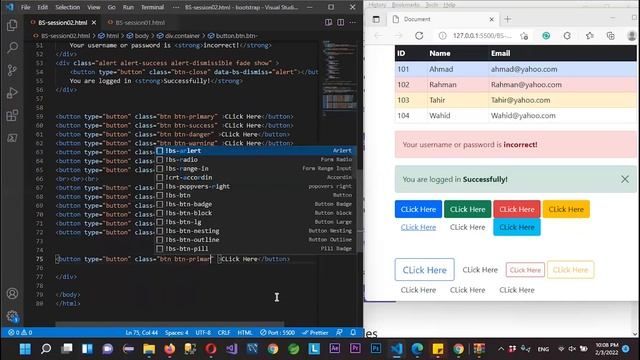Dismiss the logged in Successfully alert

point(625,179)
